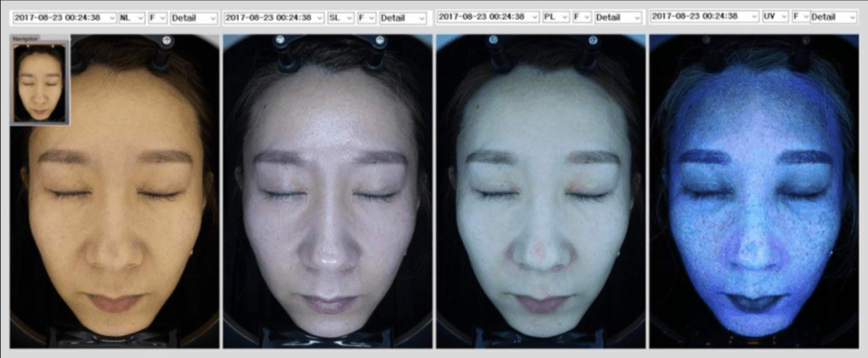Open the F dropdown beside NL
Screen dimensions: 868x358
coord(158,17)
